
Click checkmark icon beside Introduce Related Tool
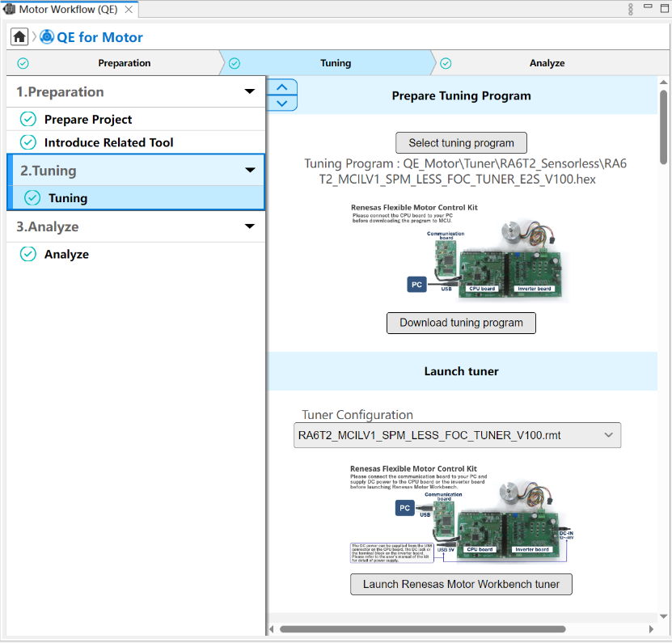click(x=28, y=142)
